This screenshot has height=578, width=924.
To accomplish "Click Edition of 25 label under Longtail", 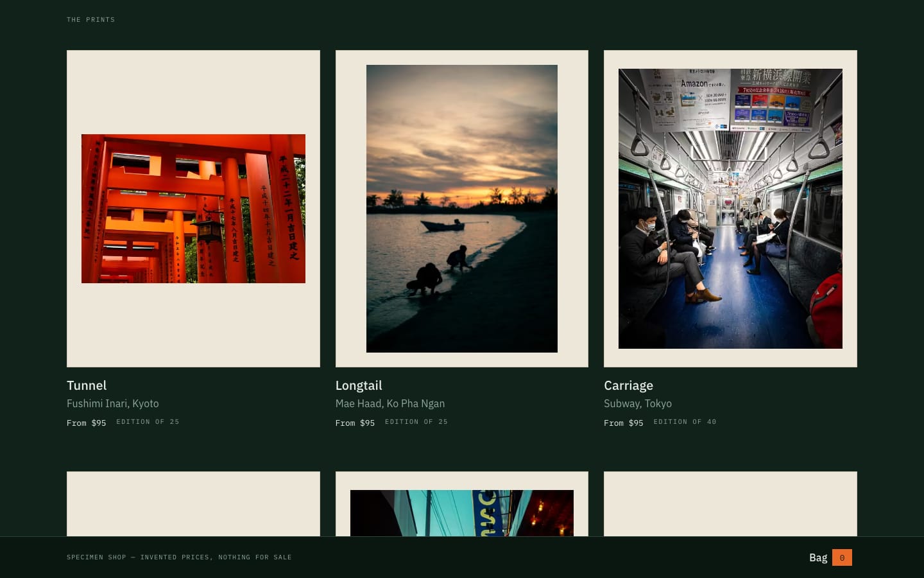I will (x=416, y=422).
